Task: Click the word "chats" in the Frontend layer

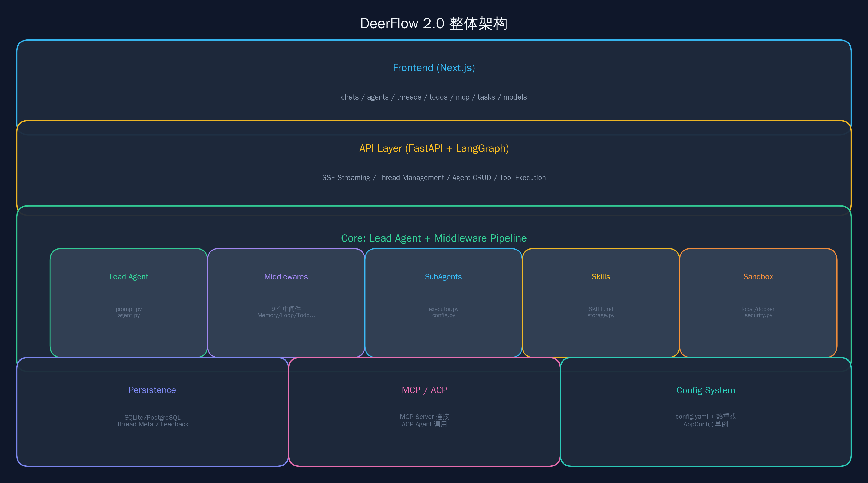Action: coord(350,97)
